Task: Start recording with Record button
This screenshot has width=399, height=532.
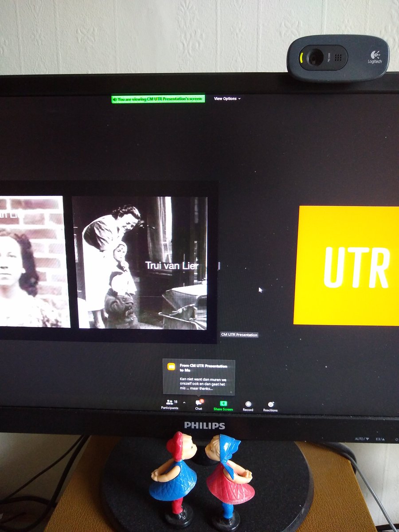Action: point(248,406)
